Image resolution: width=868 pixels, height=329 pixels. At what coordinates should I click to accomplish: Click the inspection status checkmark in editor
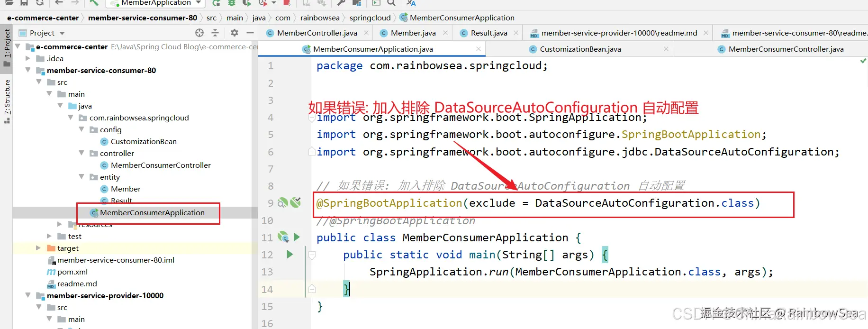pyautogui.click(x=863, y=61)
